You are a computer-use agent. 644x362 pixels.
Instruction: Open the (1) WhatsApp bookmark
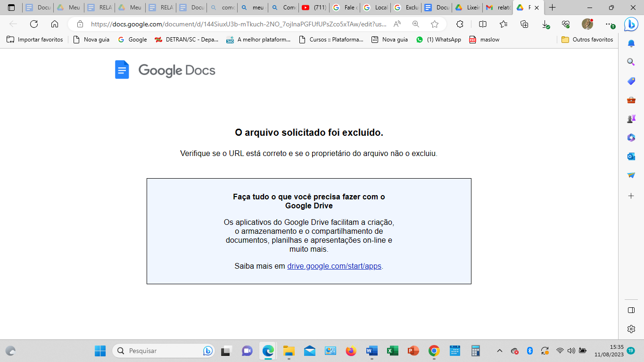pos(438,40)
